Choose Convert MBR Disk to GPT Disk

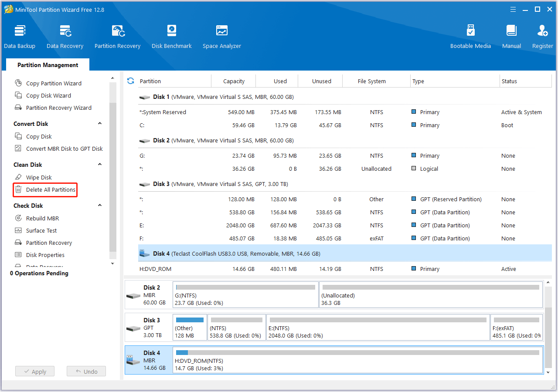65,149
